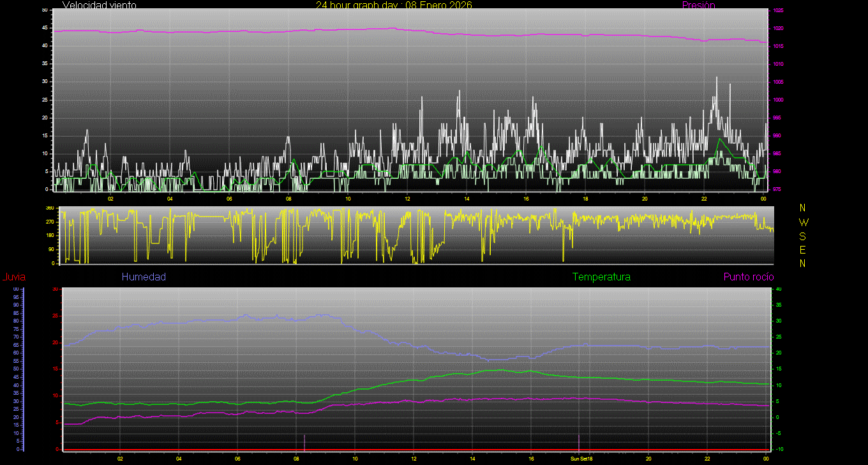
Task: Click the 'S' compass direction letter
Action: (x=803, y=236)
